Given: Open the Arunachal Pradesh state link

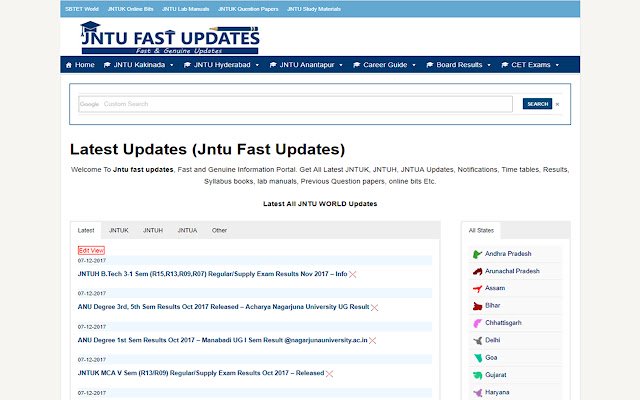Looking at the screenshot, I should point(512,271).
